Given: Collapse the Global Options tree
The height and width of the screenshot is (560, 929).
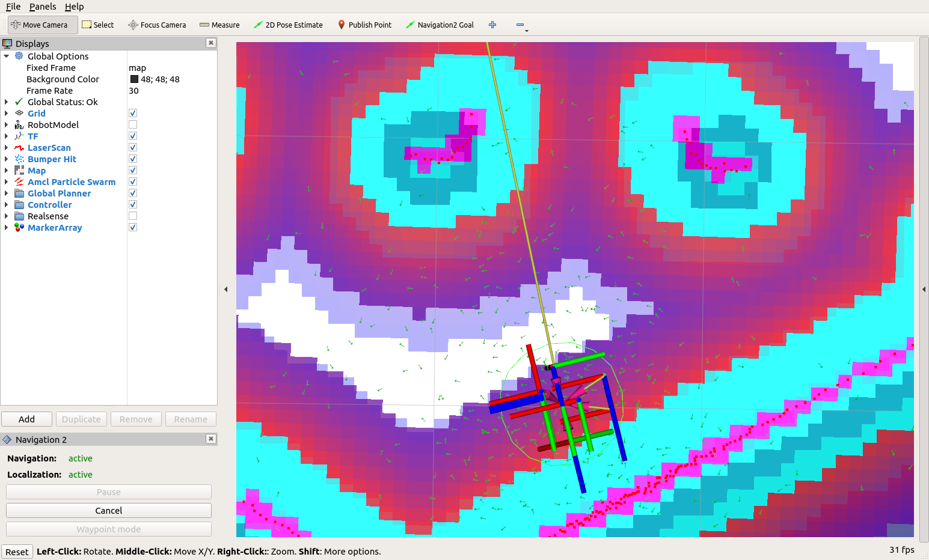Looking at the screenshot, I should (7, 56).
